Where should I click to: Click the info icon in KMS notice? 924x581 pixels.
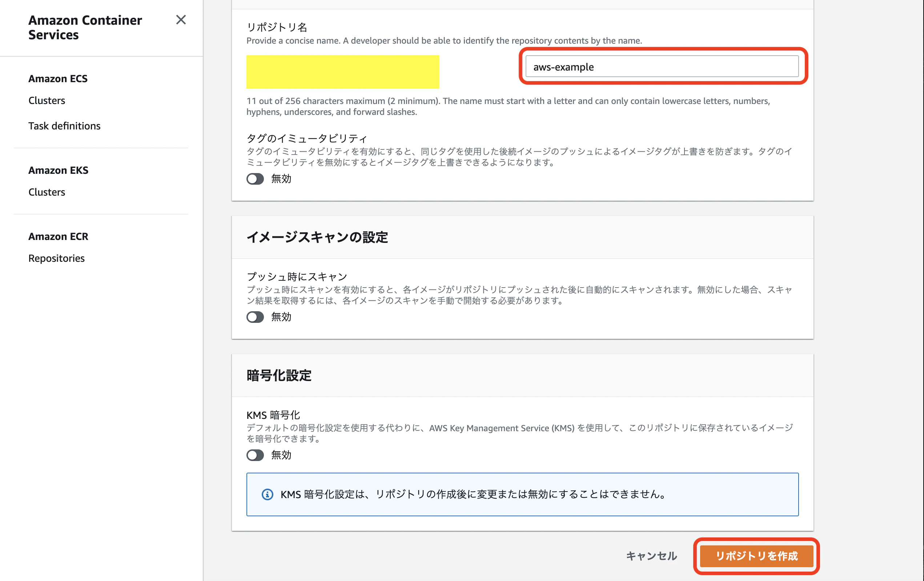[268, 494]
